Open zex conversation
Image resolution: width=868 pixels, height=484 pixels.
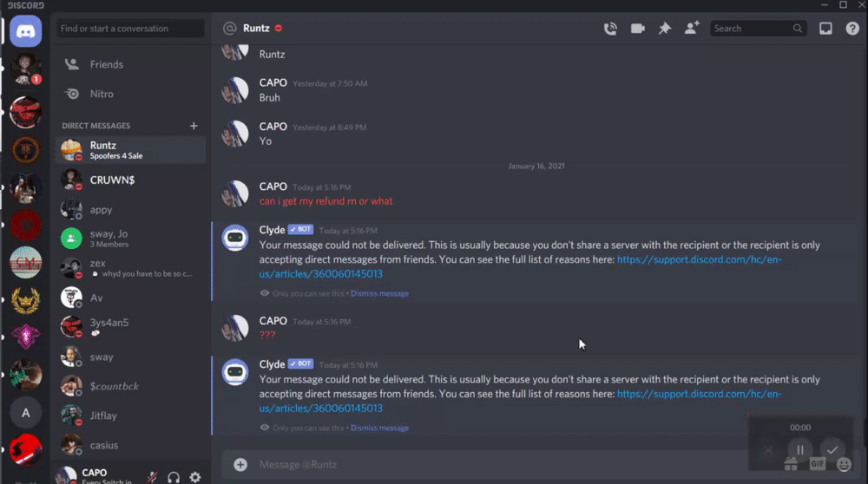(131, 268)
